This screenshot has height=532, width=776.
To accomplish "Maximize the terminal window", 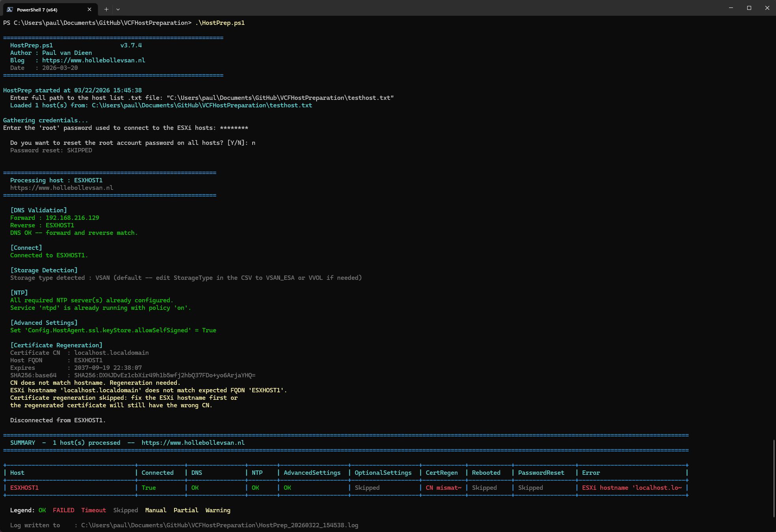I will [x=749, y=8].
